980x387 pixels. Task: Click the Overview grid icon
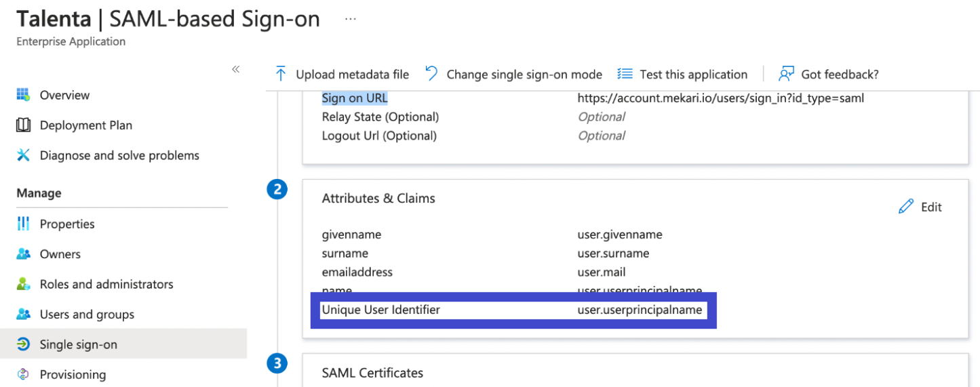(24, 95)
